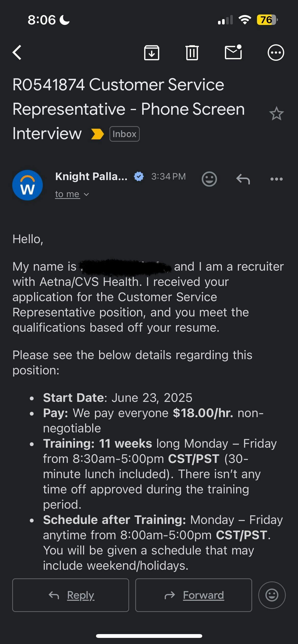Tap the bottom Forward button

(194, 595)
